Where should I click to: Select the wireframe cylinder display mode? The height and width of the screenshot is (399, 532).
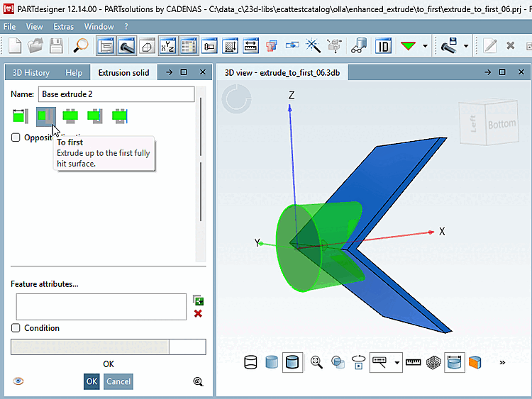coord(250,362)
